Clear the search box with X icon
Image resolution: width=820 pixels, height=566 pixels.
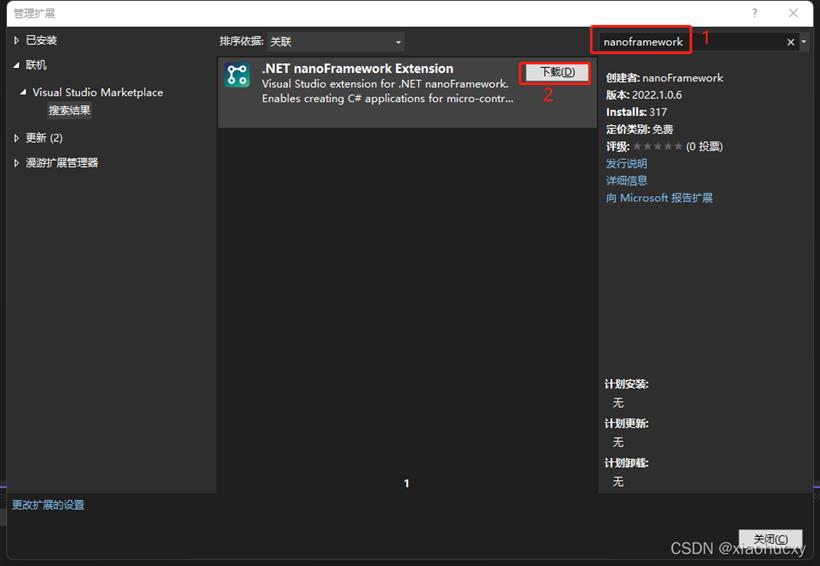coord(790,42)
